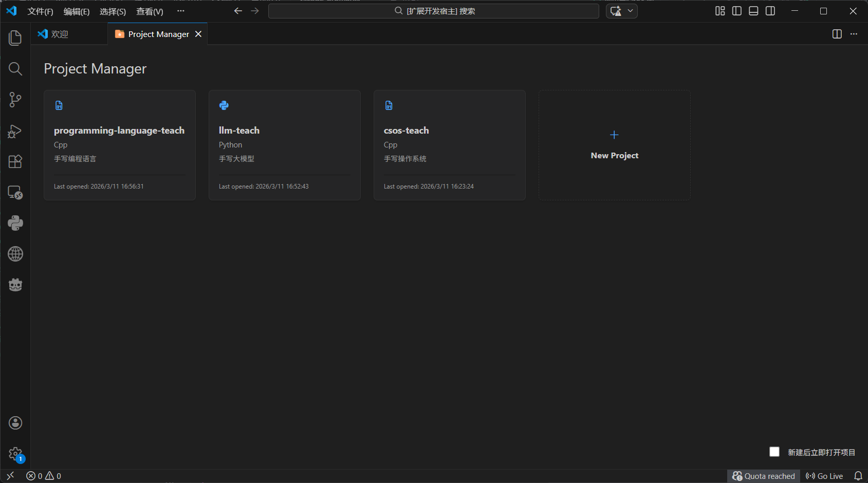This screenshot has height=483, width=868.
Task: Click 手写操作系统 description text
Action: [x=405, y=159]
